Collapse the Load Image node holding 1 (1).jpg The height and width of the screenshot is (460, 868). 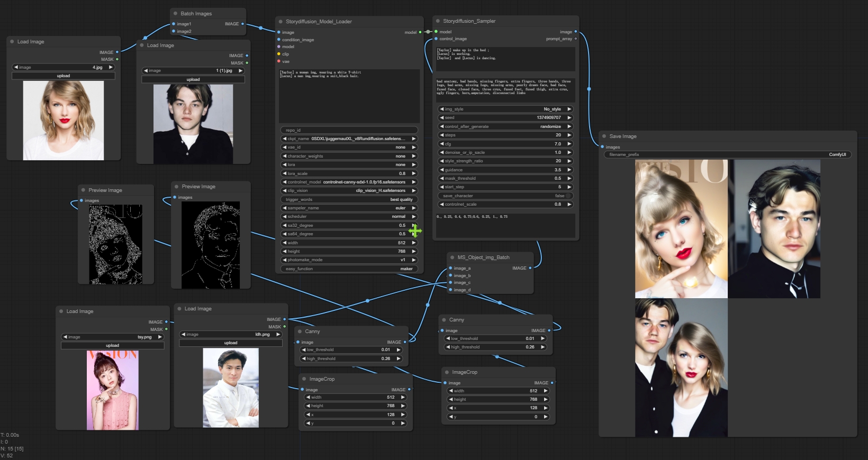[141, 45]
